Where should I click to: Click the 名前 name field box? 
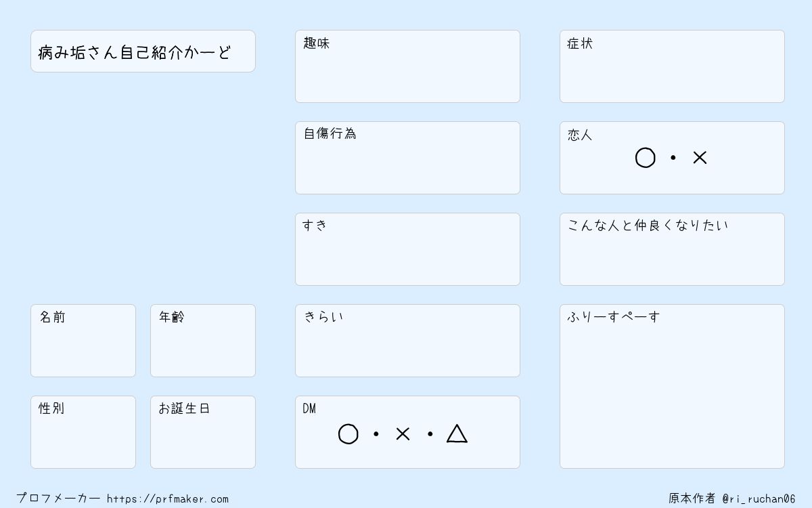tap(83, 341)
